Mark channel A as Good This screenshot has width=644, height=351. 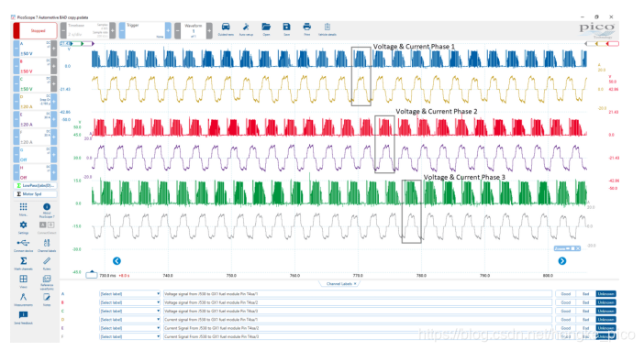[565, 294]
